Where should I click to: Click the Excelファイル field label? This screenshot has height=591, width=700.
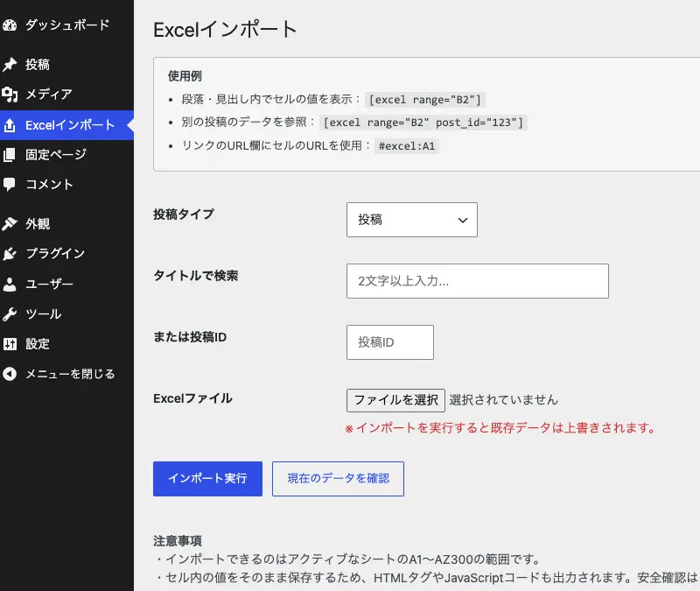192,398
